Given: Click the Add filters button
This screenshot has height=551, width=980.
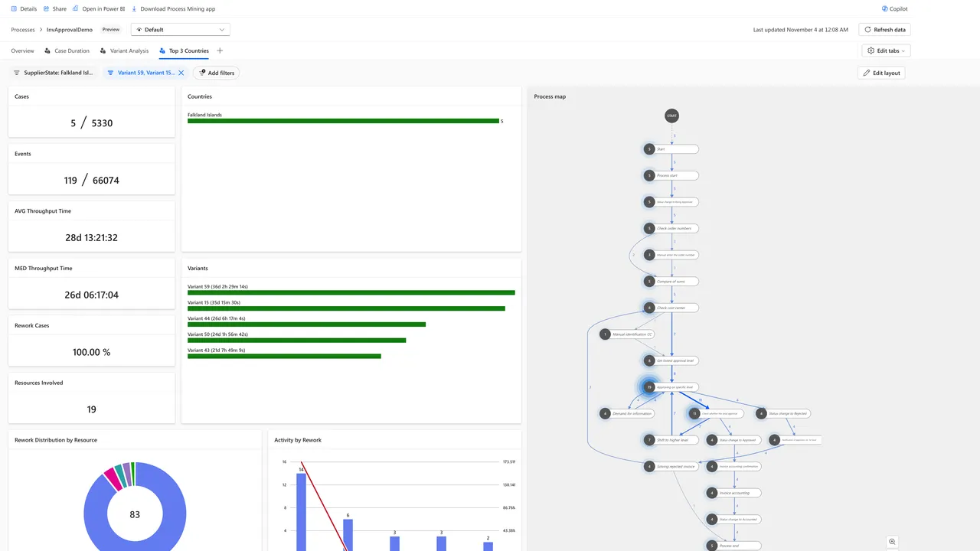Looking at the screenshot, I should coord(216,73).
